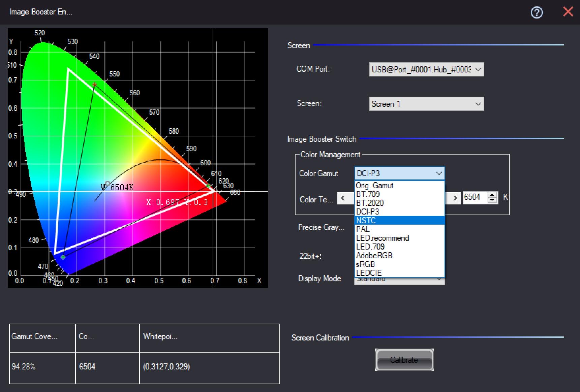Select Orig. Gamut from the list
Image resolution: width=580 pixels, height=392 pixels.
(375, 186)
